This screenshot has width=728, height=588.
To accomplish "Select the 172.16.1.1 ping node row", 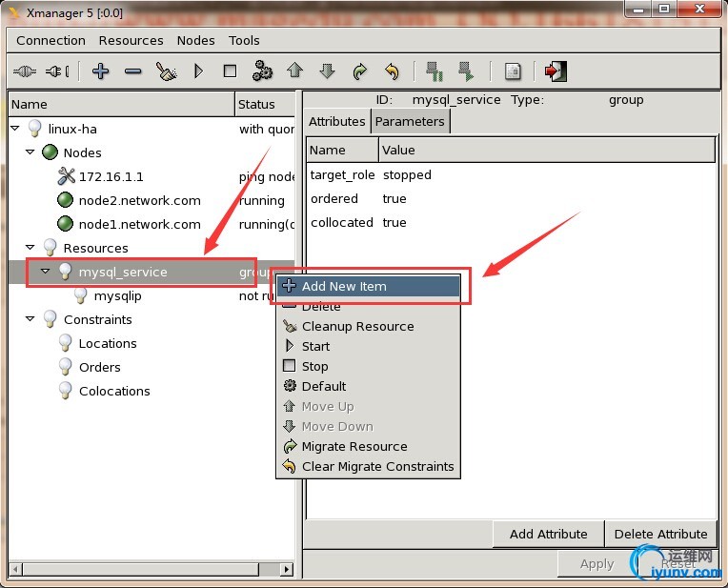I will 152,176.
